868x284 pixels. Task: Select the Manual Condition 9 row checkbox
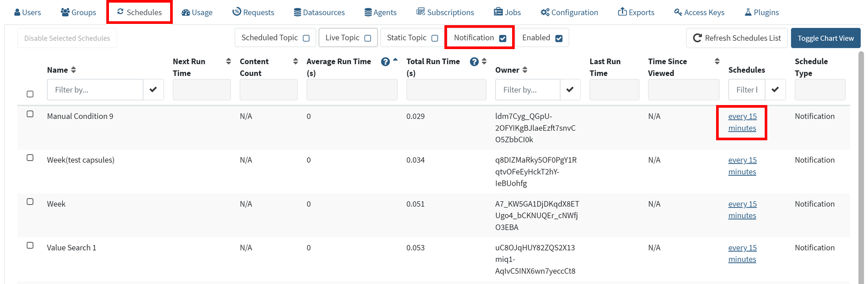coord(30,114)
